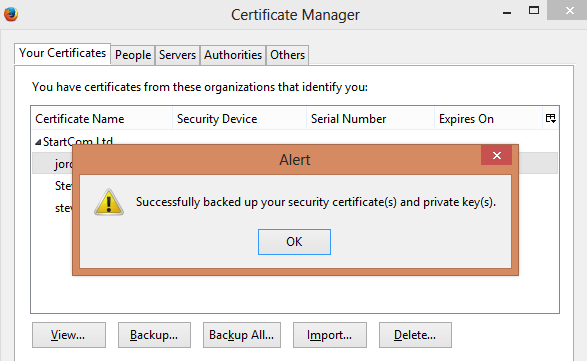Switch to the People tab
This screenshot has height=361, width=587.
133,55
